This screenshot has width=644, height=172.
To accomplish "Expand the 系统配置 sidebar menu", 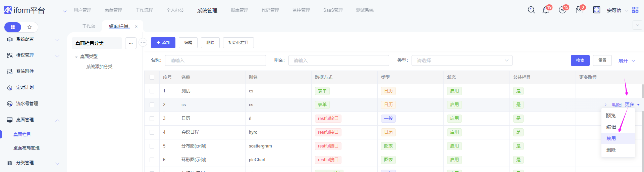I will pyautogui.click(x=33, y=39).
